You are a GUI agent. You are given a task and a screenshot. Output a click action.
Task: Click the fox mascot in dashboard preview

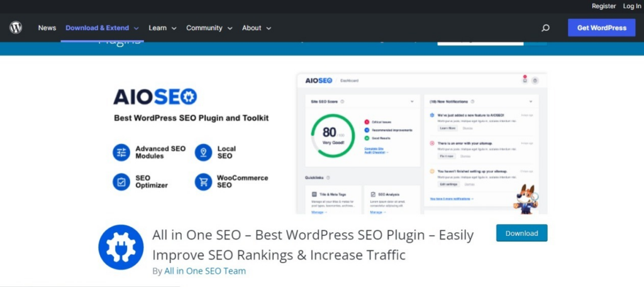[526, 198]
